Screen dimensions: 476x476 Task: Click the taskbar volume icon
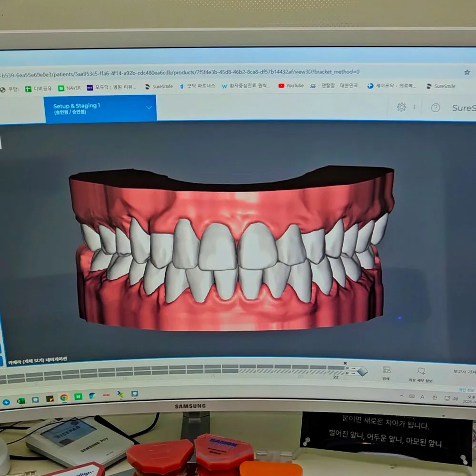coord(456,398)
